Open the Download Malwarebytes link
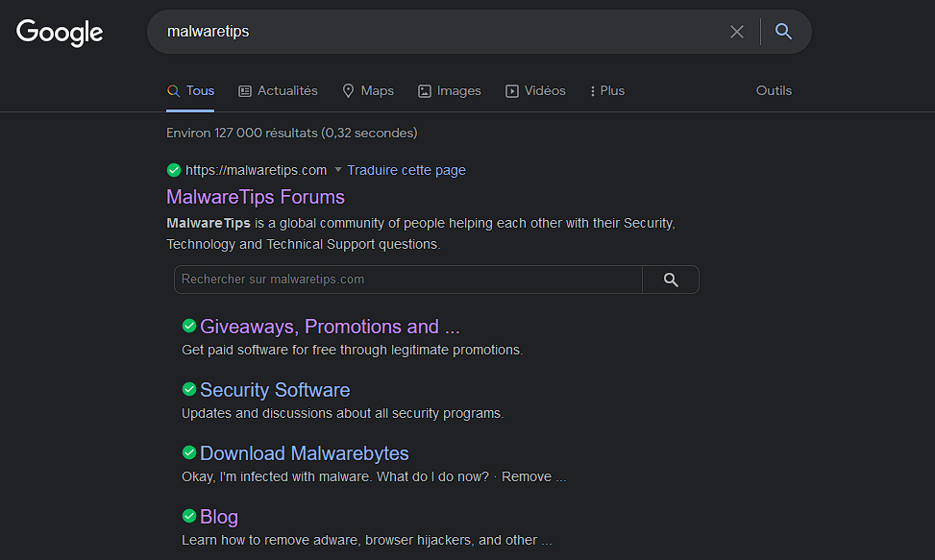Image resolution: width=935 pixels, height=560 pixels. tap(304, 453)
